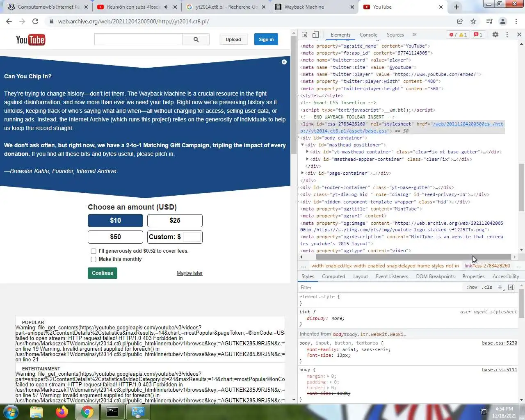Image resolution: width=525 pixels, height=420 pixels.
Task: Choose the $10 donation amount
Action: point(115,221)
